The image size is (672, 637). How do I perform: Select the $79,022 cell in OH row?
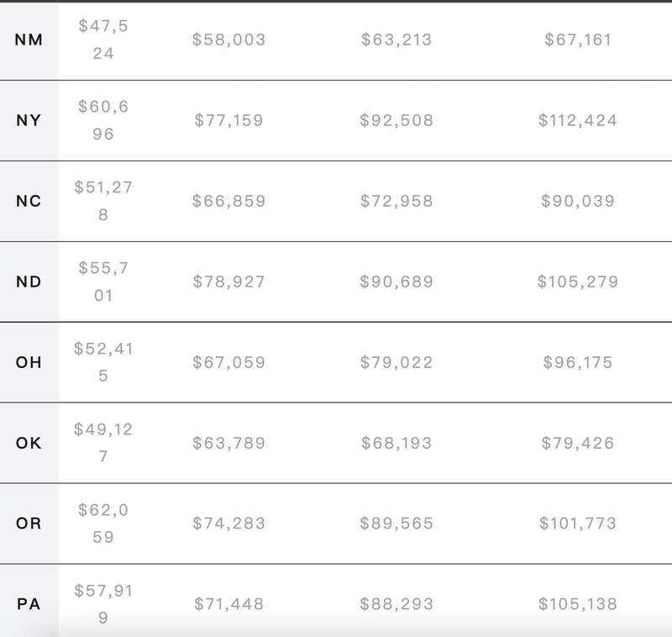[x=396, y=362]
